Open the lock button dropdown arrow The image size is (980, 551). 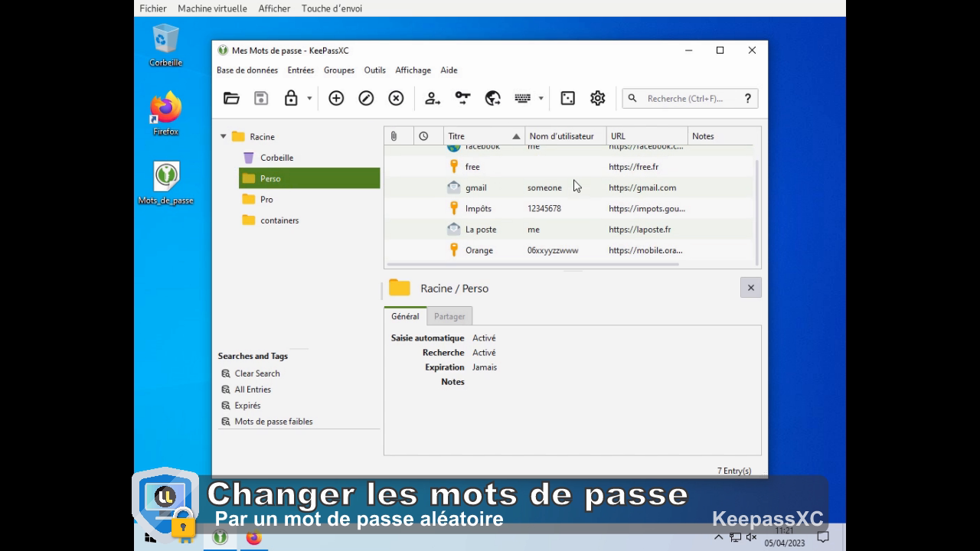309,98
